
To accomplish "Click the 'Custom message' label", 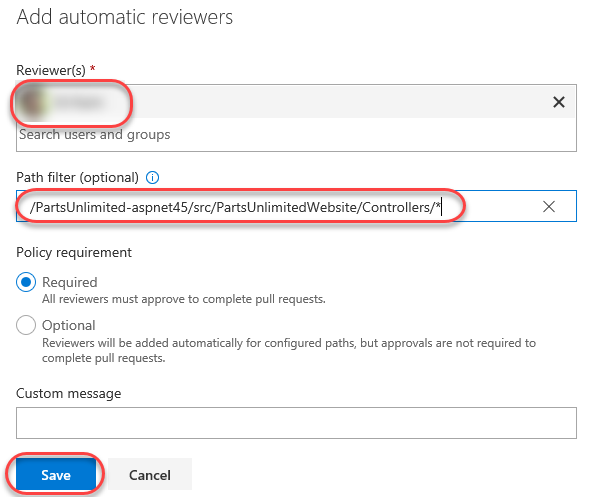I will 68,393.
